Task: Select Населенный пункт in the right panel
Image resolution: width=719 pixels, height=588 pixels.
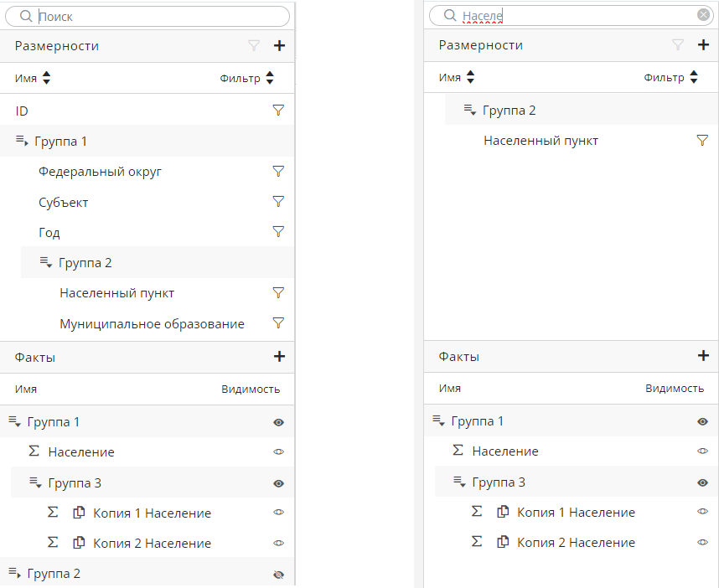Action: [541, 141]
